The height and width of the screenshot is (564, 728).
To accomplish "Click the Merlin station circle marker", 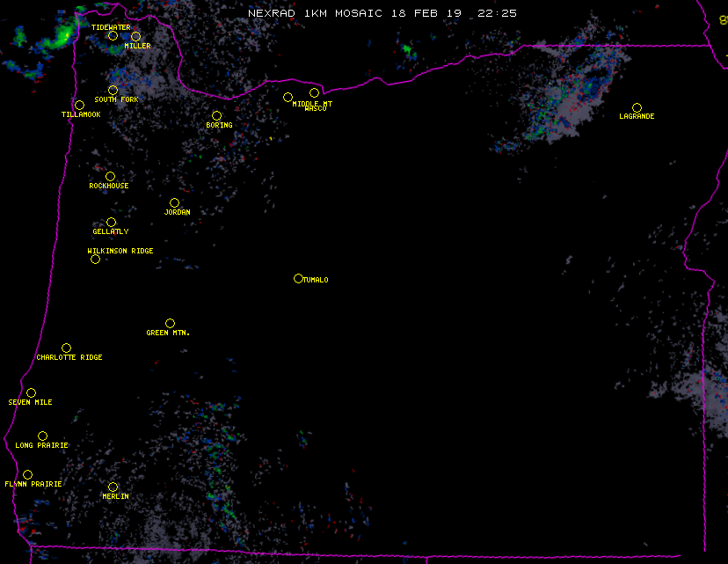I will (113, 487).
